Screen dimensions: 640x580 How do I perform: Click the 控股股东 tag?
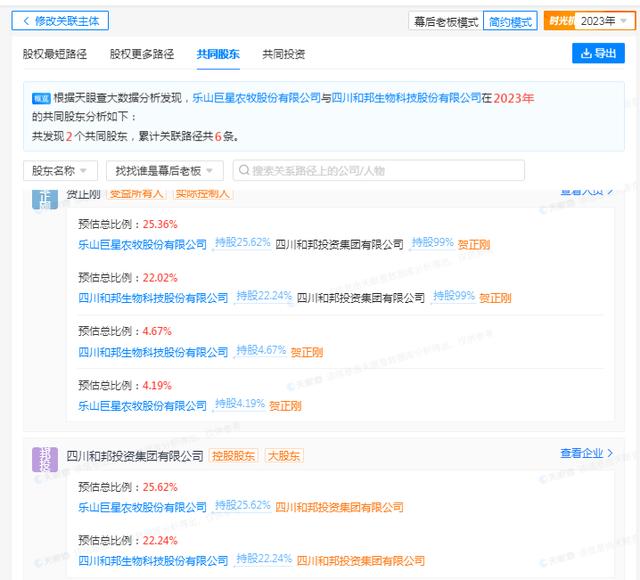point(233,456)
